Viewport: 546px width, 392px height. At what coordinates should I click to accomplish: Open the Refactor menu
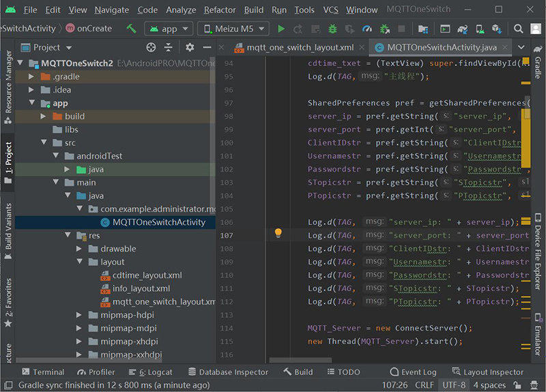point(220,10)
